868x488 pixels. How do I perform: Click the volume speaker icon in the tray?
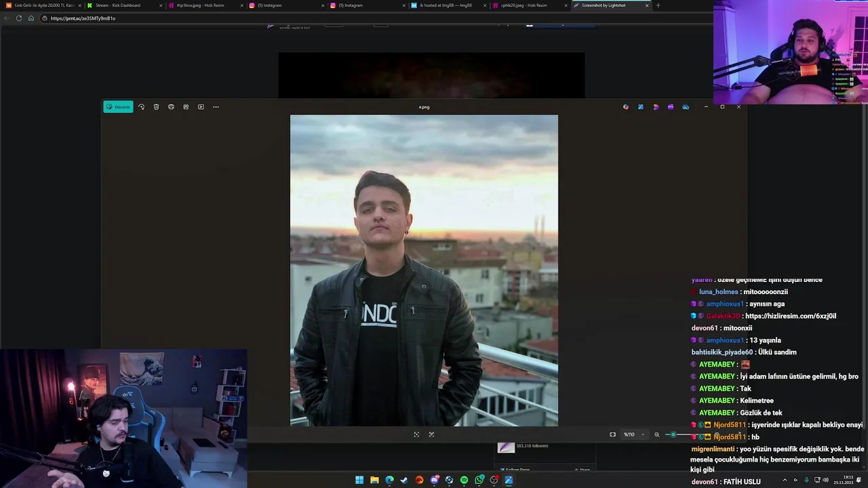(x=825, y=480)
